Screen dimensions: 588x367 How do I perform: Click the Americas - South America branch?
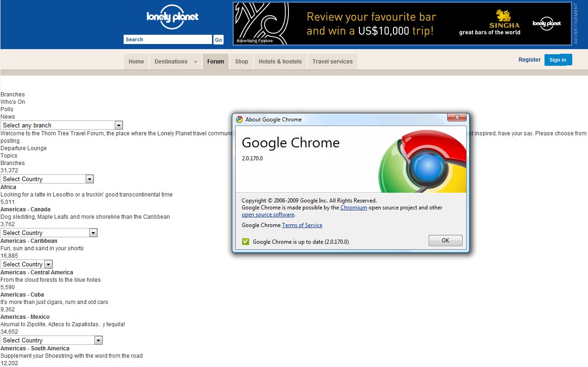(35, 348)
